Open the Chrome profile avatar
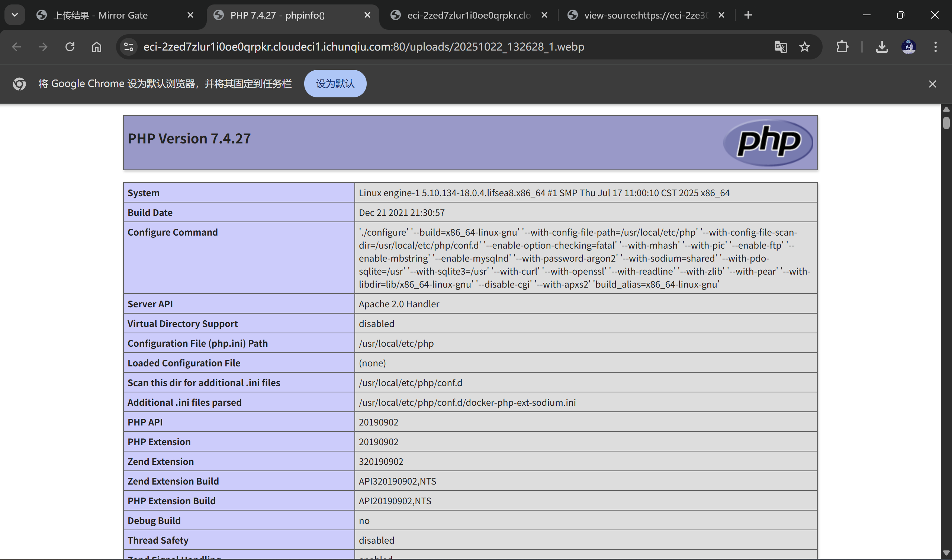This screenshot has width=952, height=560. click(x=908, y=47)
